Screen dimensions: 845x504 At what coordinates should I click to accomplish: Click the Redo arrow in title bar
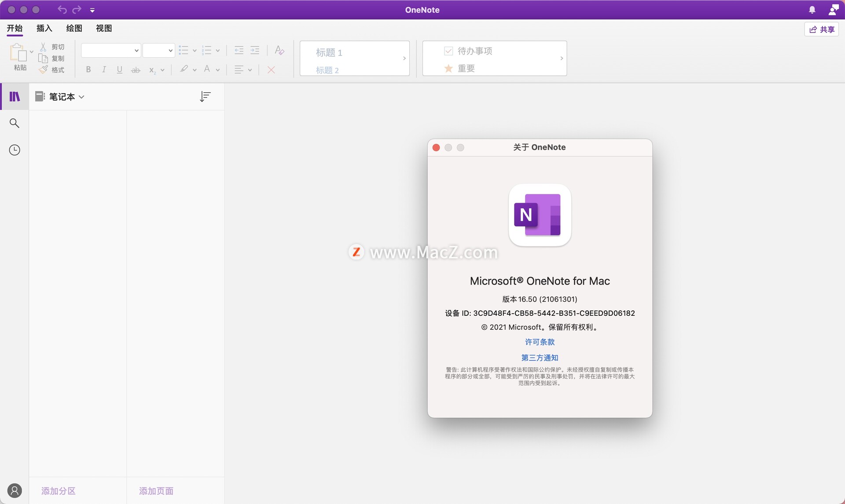click(77, 10)
